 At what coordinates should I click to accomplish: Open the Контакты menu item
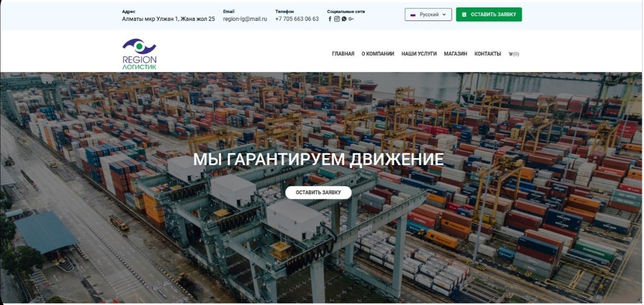click(x=488, y=54)
